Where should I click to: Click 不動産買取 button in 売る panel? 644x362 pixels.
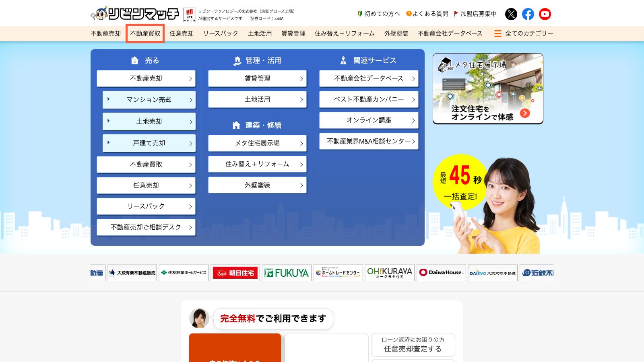[x=146, y=165]
